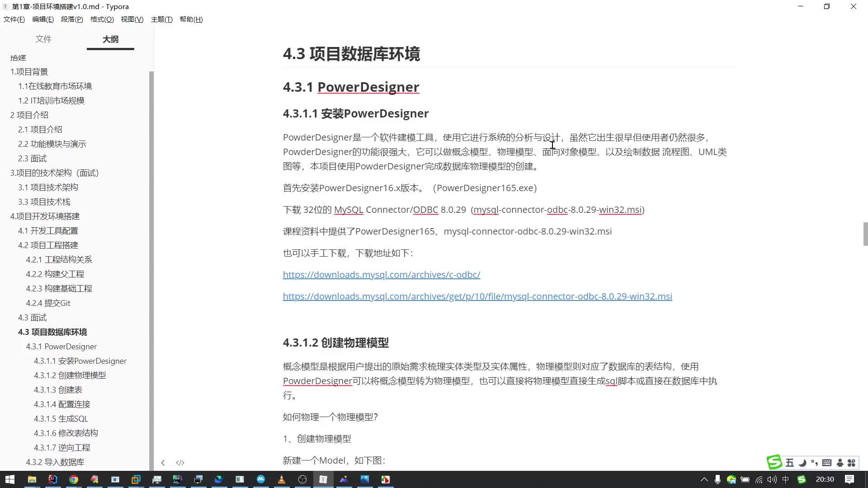This screenshot has height=488, width=868.
Task: Select 4.项目开发环境搭建 in outline
Action: point(45,216)
